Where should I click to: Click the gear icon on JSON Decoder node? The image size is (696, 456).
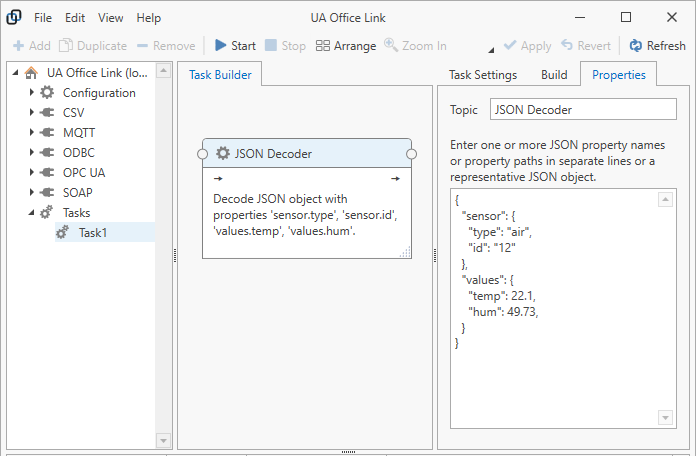click(223, 153)
